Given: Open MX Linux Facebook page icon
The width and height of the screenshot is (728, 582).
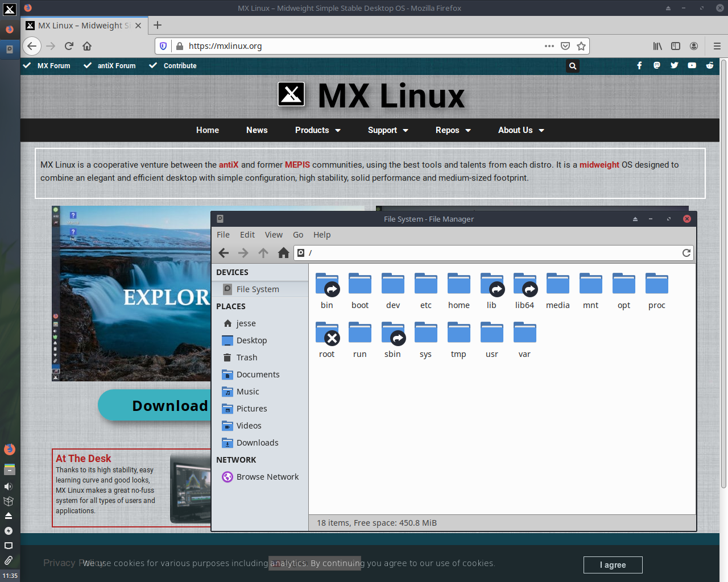Looking at the screenshot, I should pos(639,65).
